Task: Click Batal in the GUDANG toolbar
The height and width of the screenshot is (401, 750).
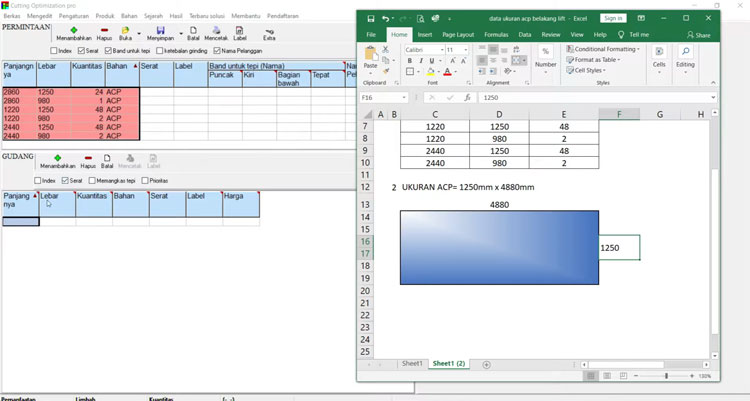Action: click(107, 161)
